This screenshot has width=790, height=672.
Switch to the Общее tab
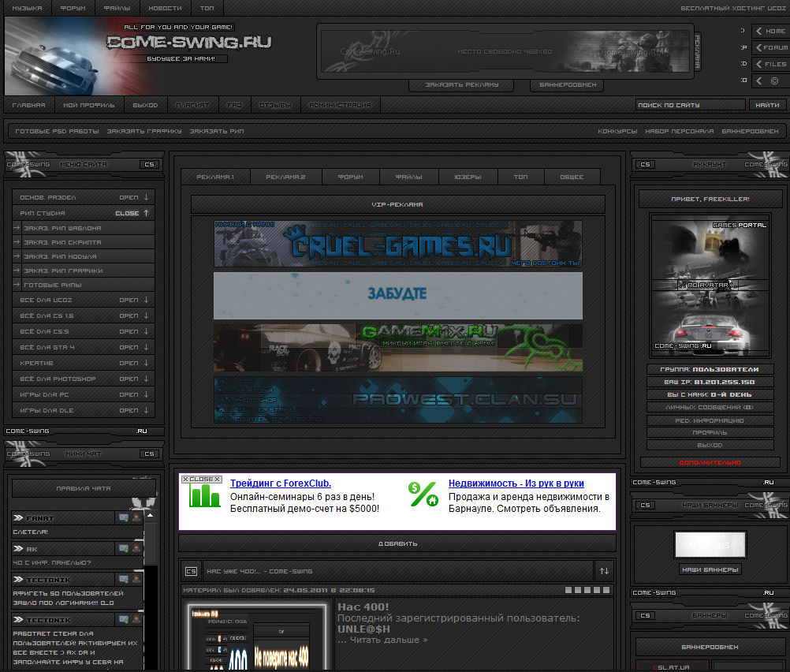tap(572, 177)
